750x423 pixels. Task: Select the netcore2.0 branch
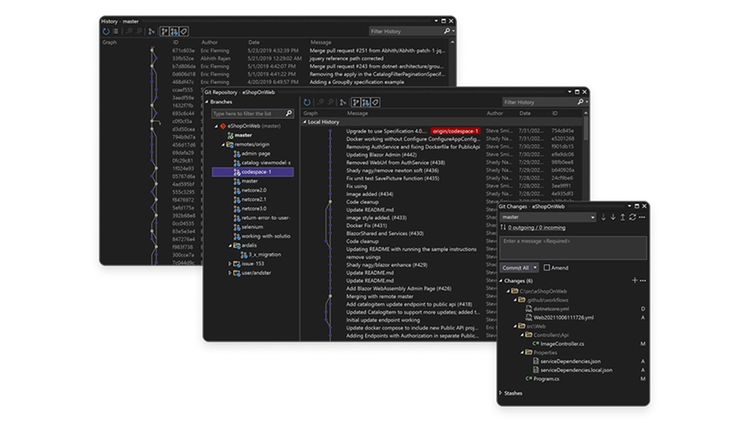(x=254, y=190)
